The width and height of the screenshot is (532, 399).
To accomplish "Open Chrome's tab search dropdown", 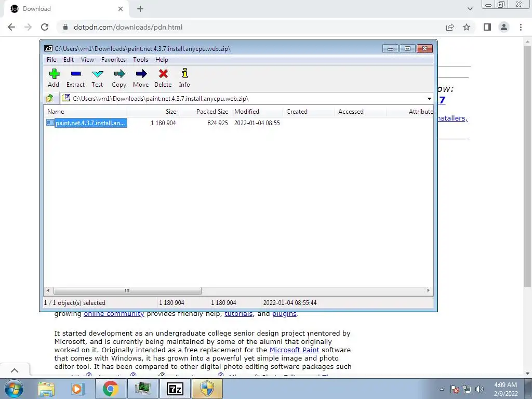I will 470,9.
